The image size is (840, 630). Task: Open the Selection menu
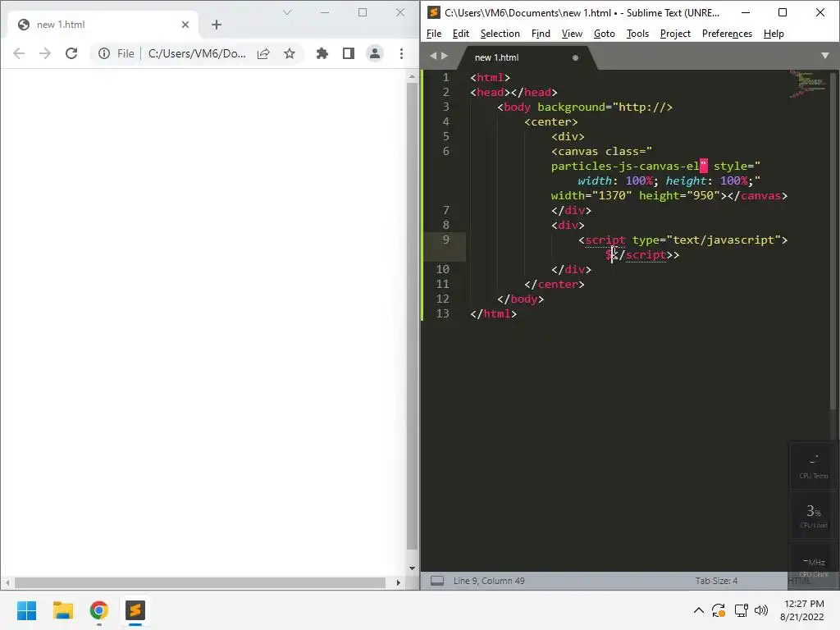point(500,34)
